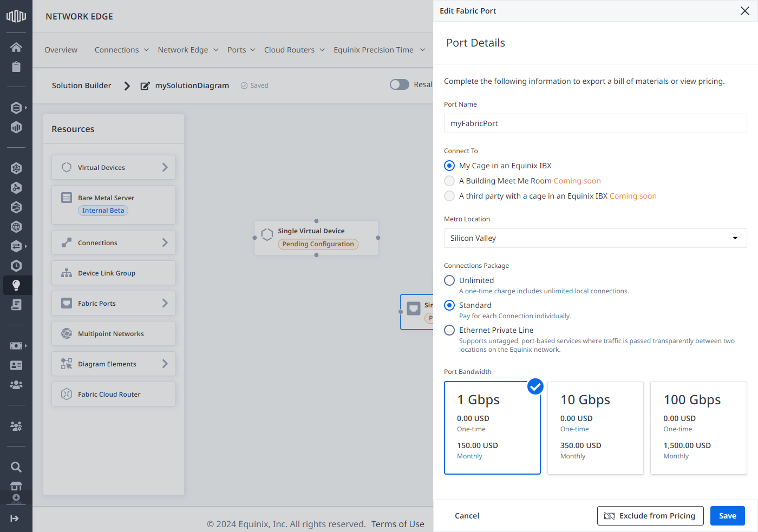This screenshot has height=532, width=758.
Task: Click the download arrow sidebar icon
Action: (x=16, y=497)
